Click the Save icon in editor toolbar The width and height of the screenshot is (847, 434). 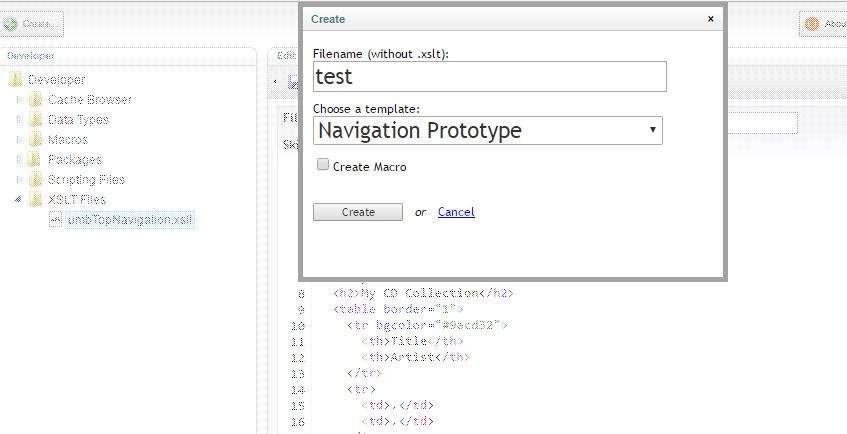click(x=293, y=82)
